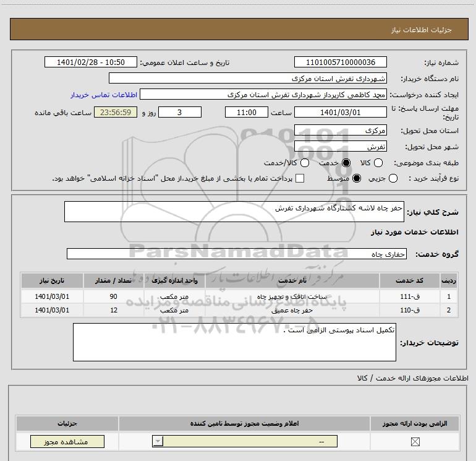Open the اعلام وضعیت مجوز dropdown arrow
The height and width of the screenshot is (461, 476).
158,441
